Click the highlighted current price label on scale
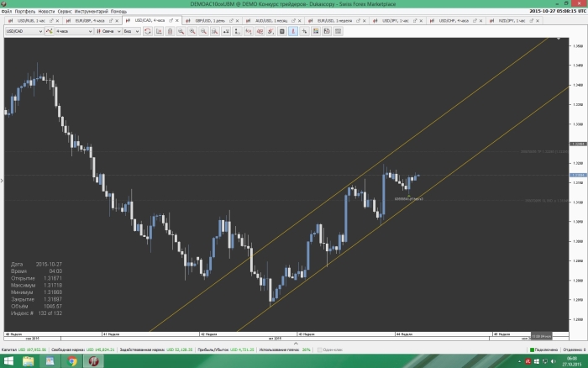Image resolution: width=588 pixels, height=368 pixels. 578,176
